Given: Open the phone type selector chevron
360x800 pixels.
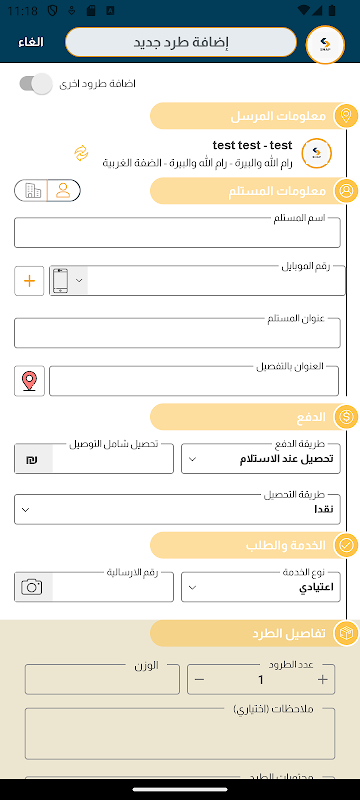Looking at the screenshot, I should coord(79,281).
